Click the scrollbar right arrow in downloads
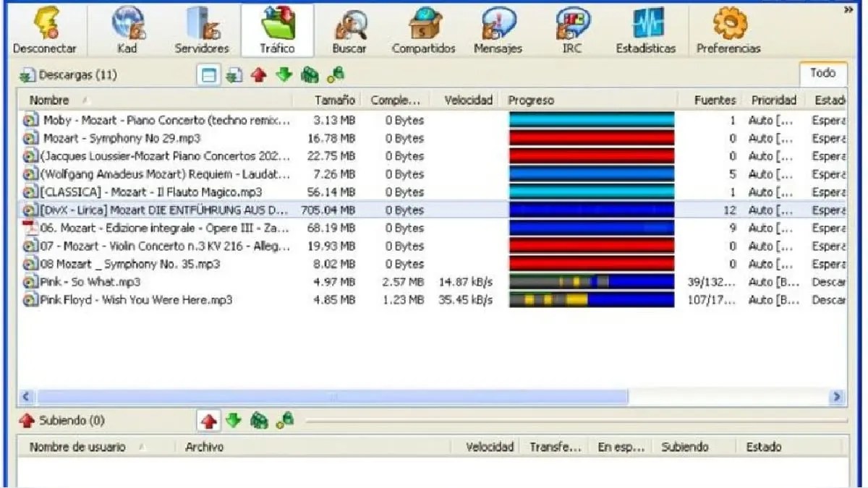 click(837, 396)
